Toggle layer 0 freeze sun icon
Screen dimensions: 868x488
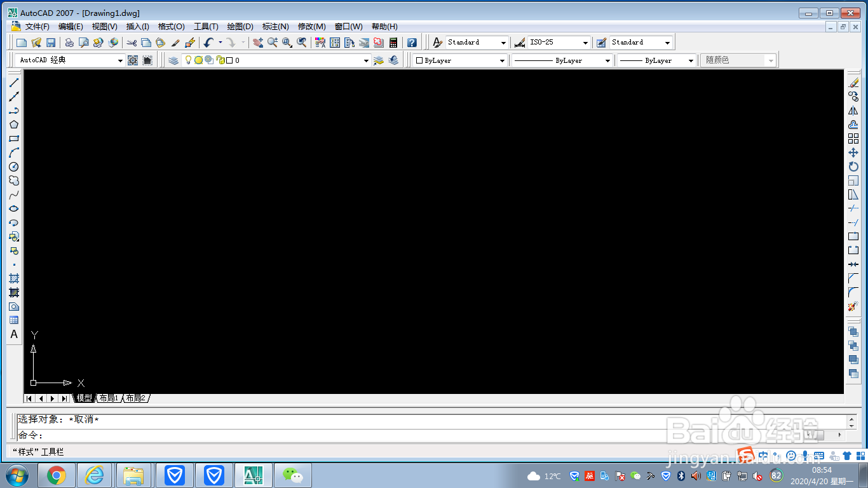coord(198,60)
